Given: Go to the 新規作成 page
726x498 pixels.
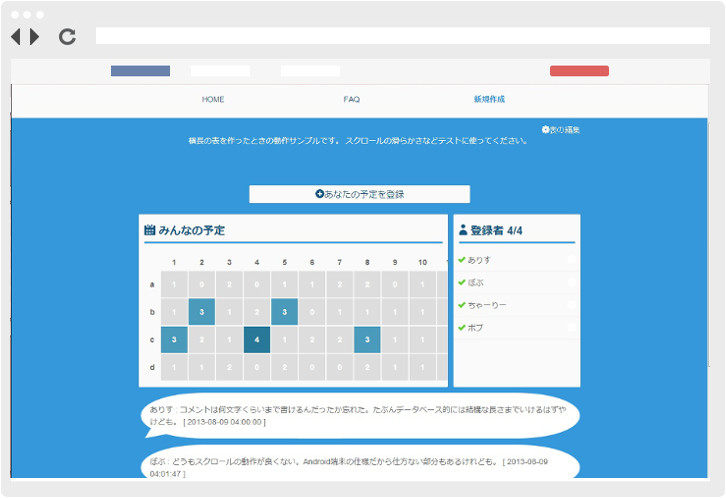Looking at the screenshot, I should [x=489, y=100].
